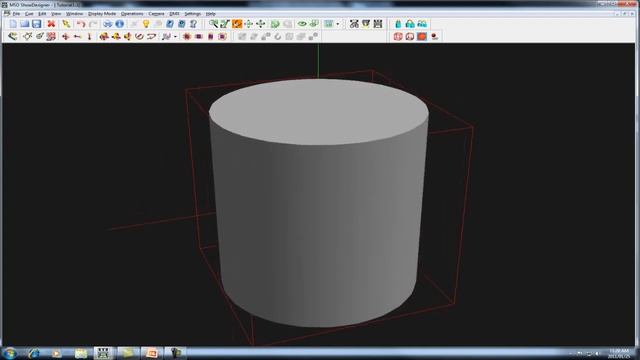Click the New document icon
640x360 pixels.
pyautogui.click(x=13, y=24)
